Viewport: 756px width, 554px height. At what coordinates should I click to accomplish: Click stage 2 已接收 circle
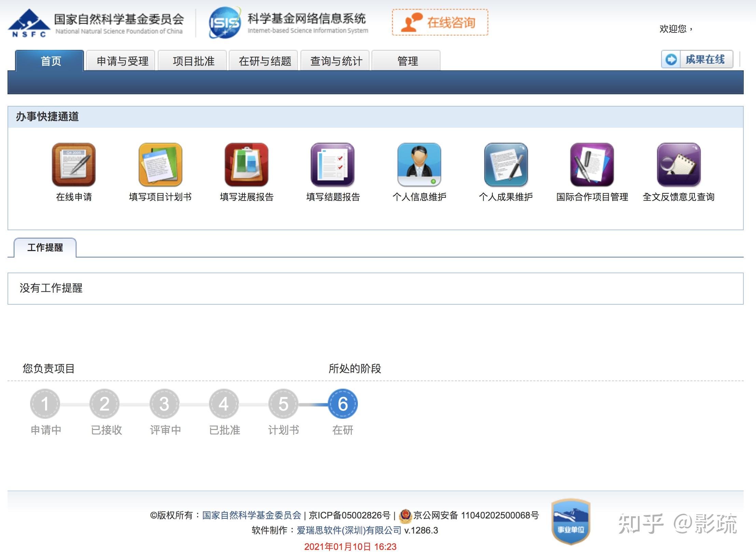pyautogui.click(x=104, y=404)
